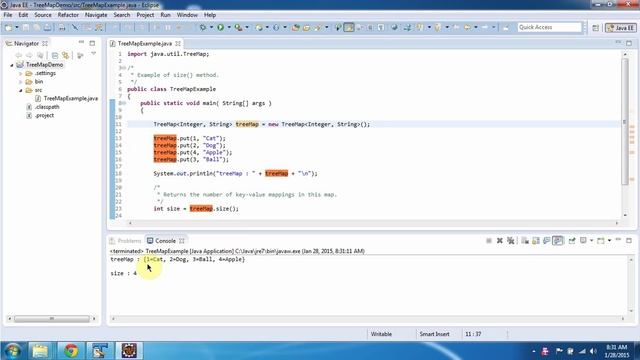Expand the bin folder
This screenshot has width=640, height=360.
click(x=20, y=82)
